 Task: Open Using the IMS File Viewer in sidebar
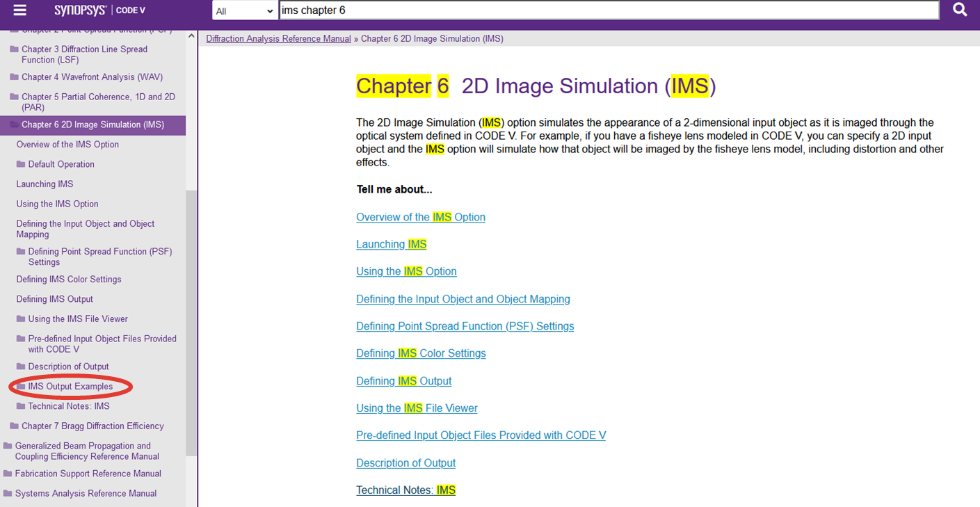(x=78, y=319)
